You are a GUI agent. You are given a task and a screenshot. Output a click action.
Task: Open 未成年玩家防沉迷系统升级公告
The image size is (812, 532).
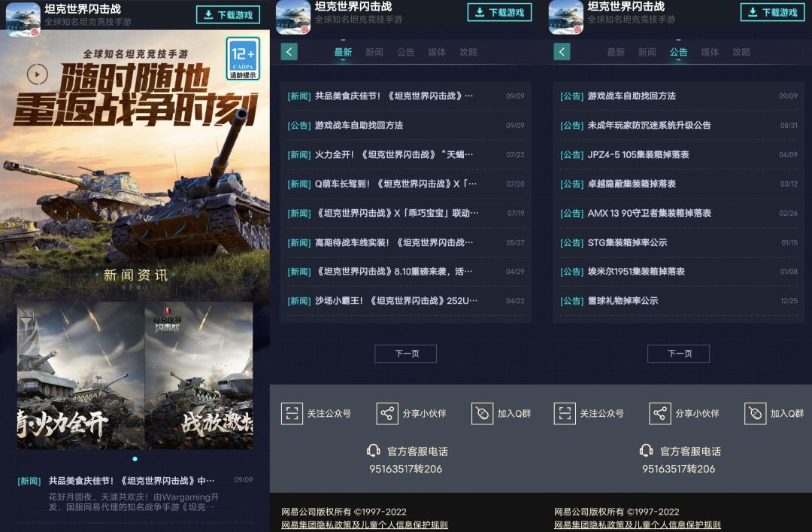679,125
